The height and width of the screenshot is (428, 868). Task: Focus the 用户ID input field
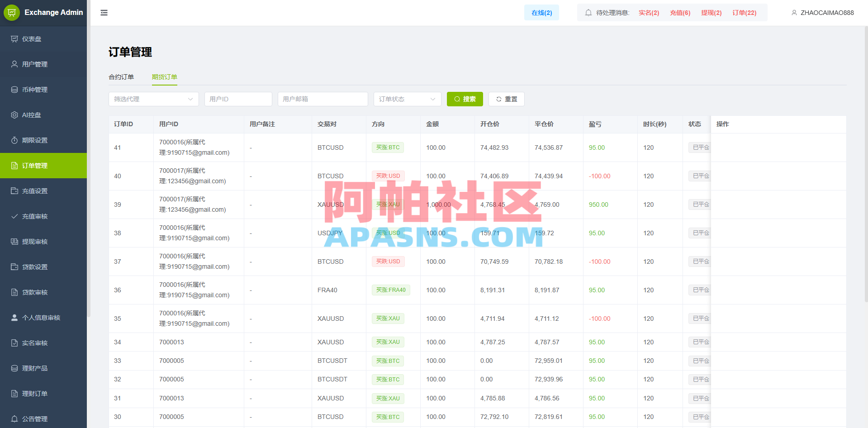pyautogui.click(x=238, y=99)
